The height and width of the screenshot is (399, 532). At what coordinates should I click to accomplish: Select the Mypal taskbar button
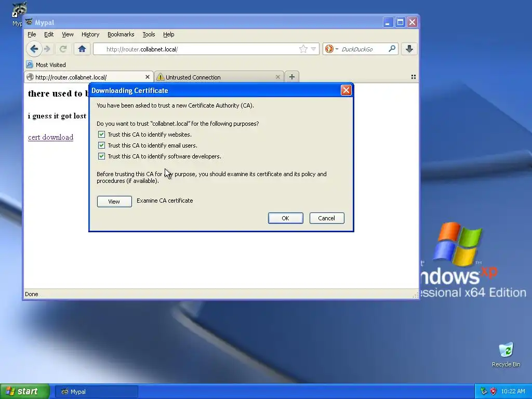pyautogui.click(x=96, y=392)
